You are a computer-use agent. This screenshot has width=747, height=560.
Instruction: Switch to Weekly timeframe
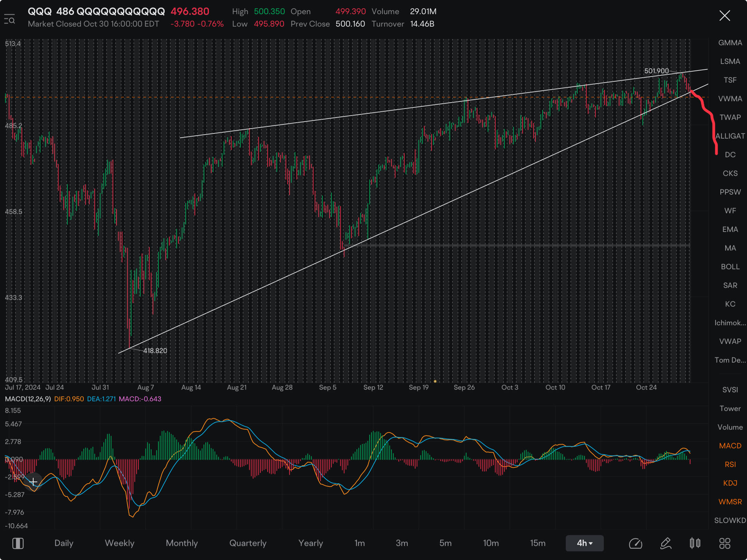119,543
